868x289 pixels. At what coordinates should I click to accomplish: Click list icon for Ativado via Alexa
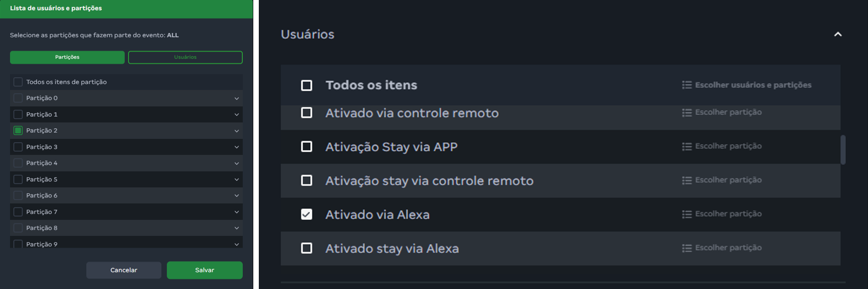(686, 214)
